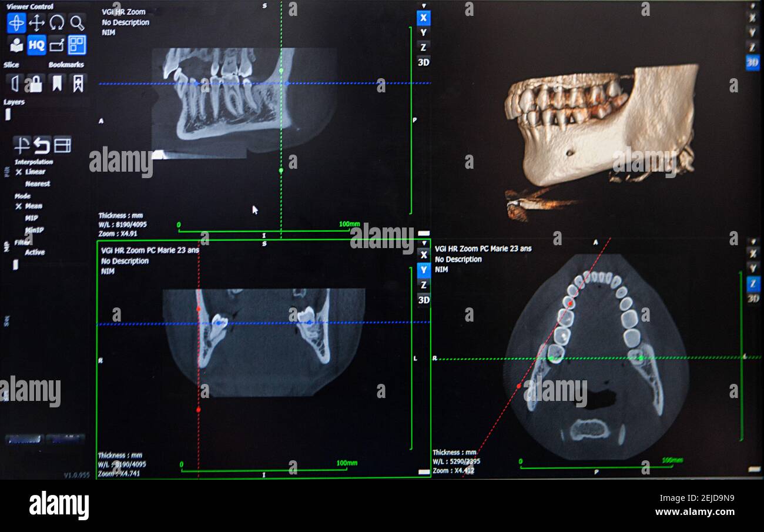Expand bottom-left viewport axis dropdown arrow
764x532 pixels.
coord(423,243)
